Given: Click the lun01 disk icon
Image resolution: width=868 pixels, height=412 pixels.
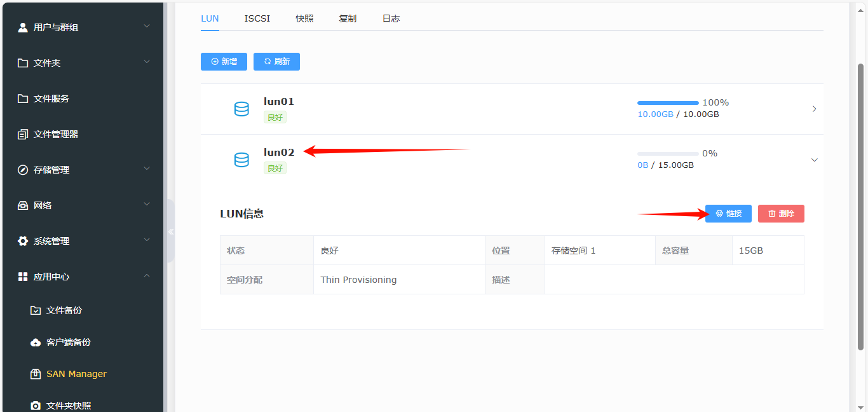Looking at the screenshot, I should pos(241,109).
